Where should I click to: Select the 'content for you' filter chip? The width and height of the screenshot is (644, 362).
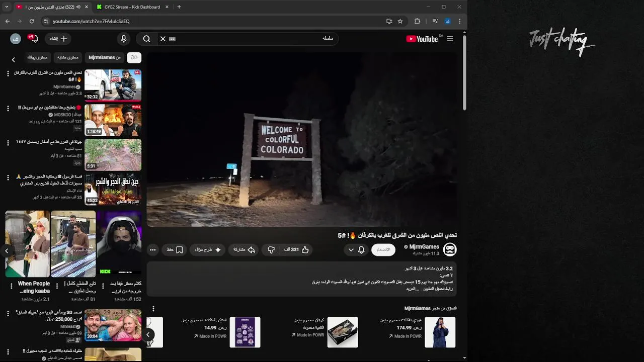click(x=37, y=57)
